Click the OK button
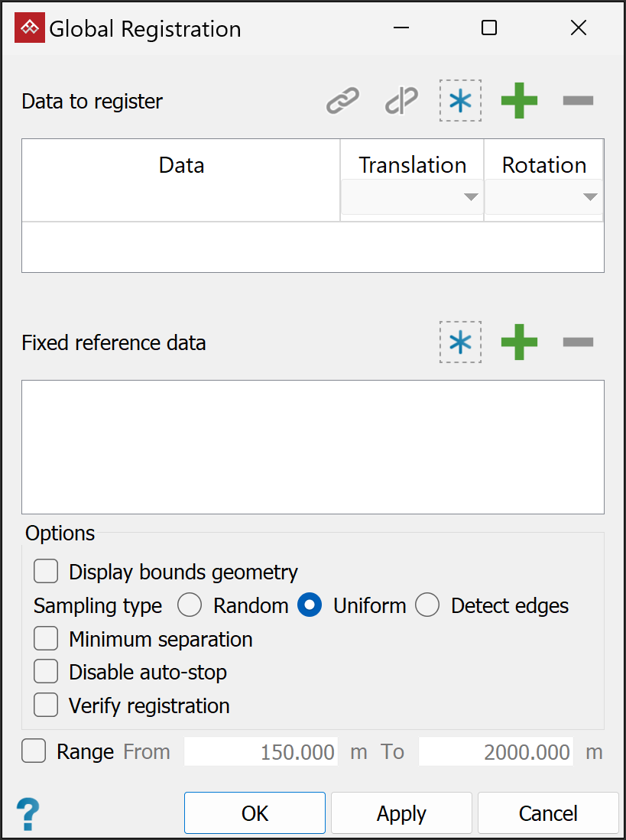Viewport: 626px width, 840px height. pyautogui.click(x=255, y=813)
